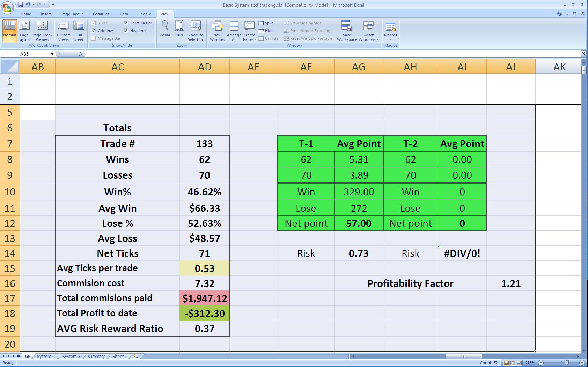Switch to the summary sheet
This screenshot has width=588, height=367.
[96, 357]
